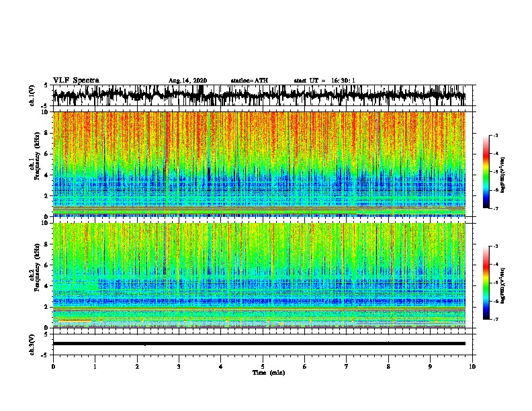Click the ch.1 spectrogram color bar
This screenshot has height=411, width=532.
click(x=486, y=172)
